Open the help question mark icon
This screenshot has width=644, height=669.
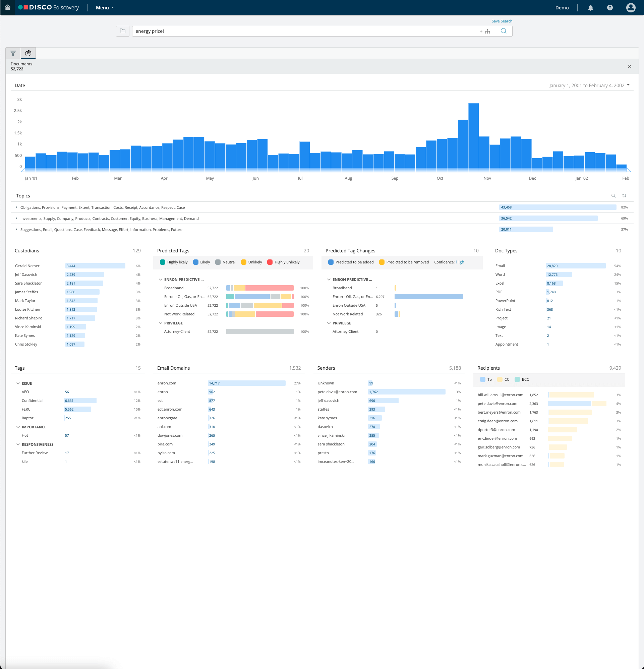610,7
